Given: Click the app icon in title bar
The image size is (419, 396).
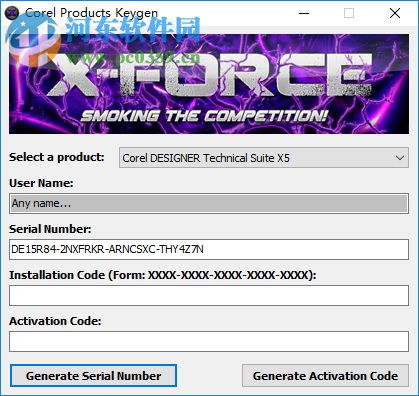Looking at the screenshot, I should [x=12, y=13].
